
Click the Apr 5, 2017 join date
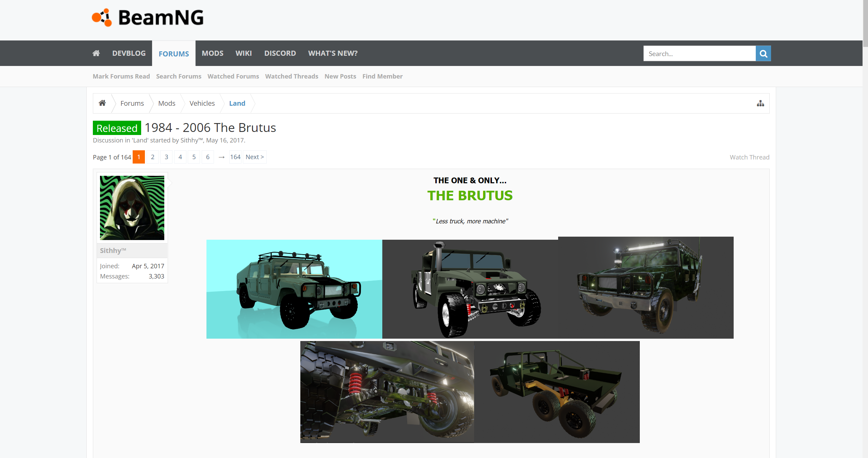pyautogui.click(x=148, y=266)
